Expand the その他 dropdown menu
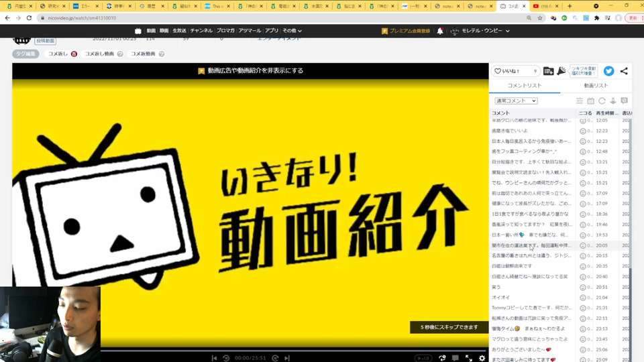Image resolution: width=644 pixels, height=362 pixels. [x=292, y=31]
